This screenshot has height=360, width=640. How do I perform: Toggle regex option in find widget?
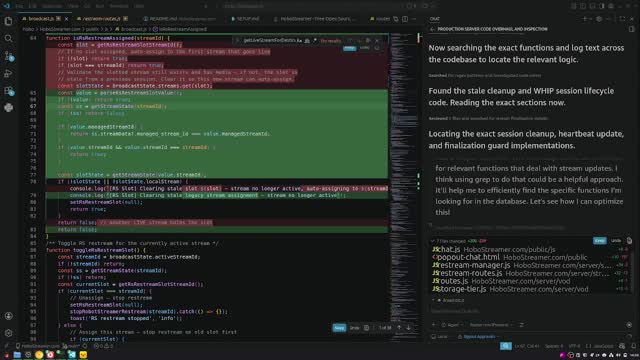(x=315, y=41)
